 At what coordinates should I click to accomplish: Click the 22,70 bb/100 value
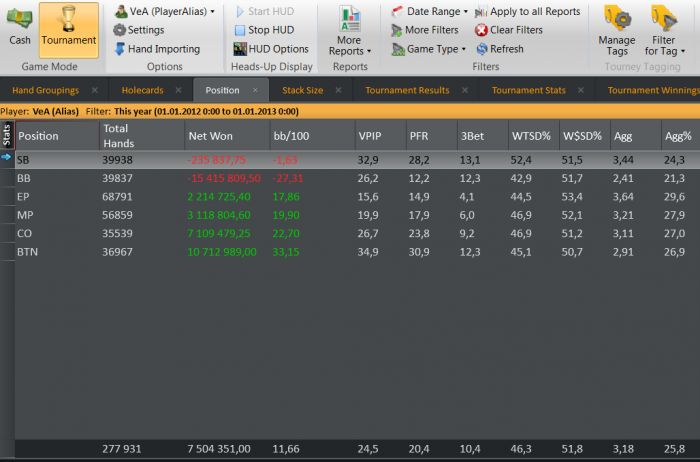click(x=286, y=233)
